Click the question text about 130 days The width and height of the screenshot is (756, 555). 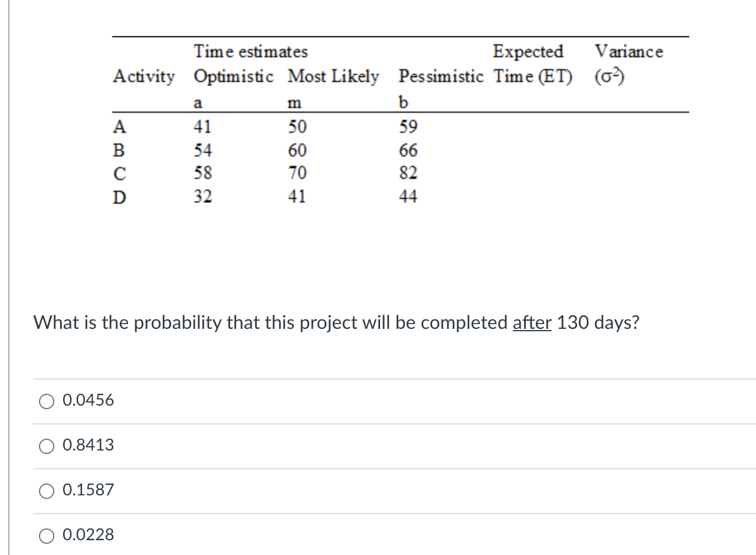coord(336,322)
